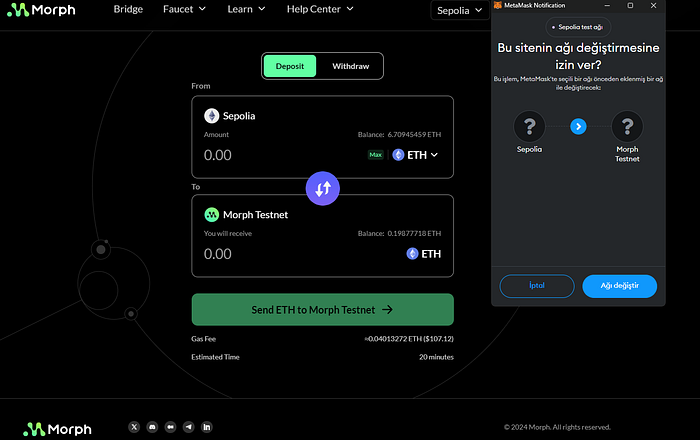700x440 pixels.
Task: Open the X (Twitter) footer link
Action: (x=134, y=427)
